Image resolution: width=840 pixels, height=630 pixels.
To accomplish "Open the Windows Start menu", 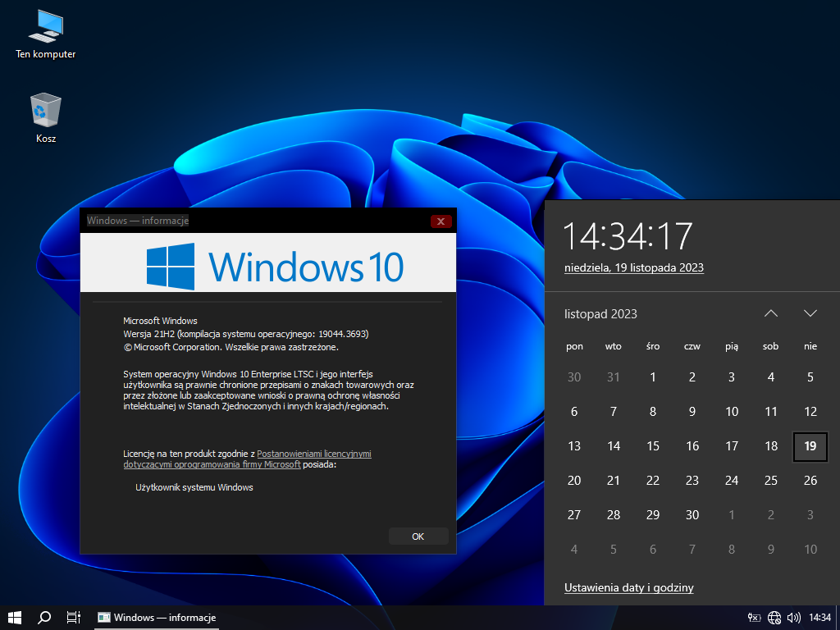I will point(14,618).
